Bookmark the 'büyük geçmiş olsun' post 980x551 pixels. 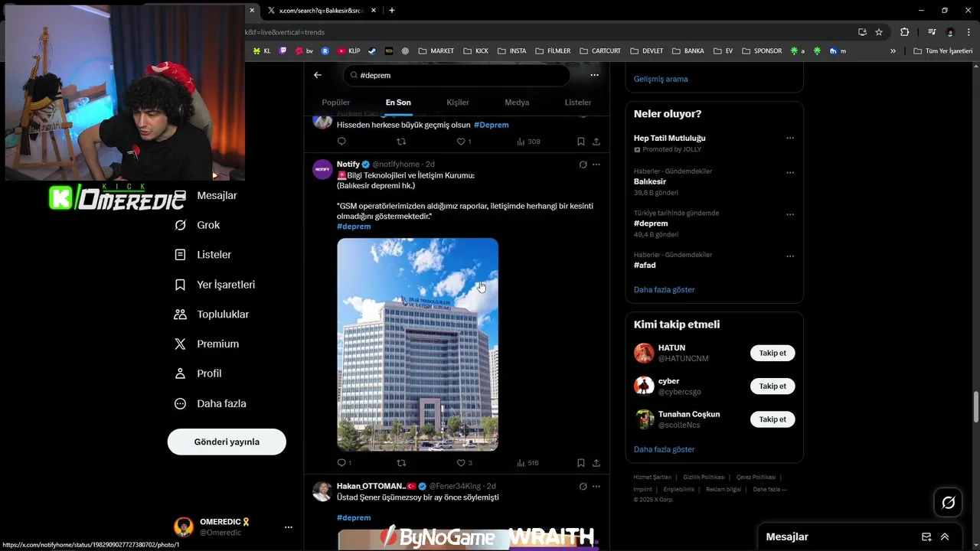pyautogui.click(x=581, y=142)
